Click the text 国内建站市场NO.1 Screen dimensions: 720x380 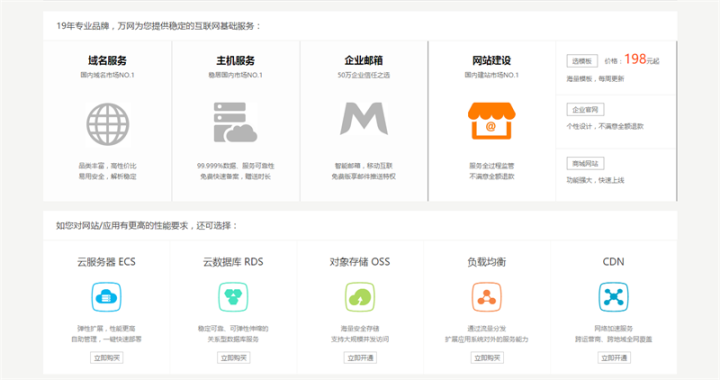pos(491,75)
